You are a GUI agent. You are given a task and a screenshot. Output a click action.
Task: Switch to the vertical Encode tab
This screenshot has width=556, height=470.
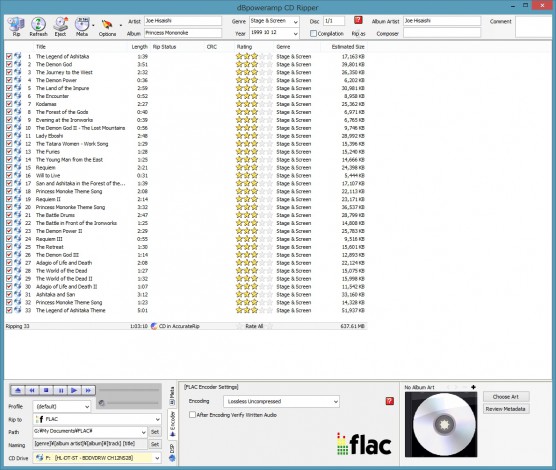[172, 425]
